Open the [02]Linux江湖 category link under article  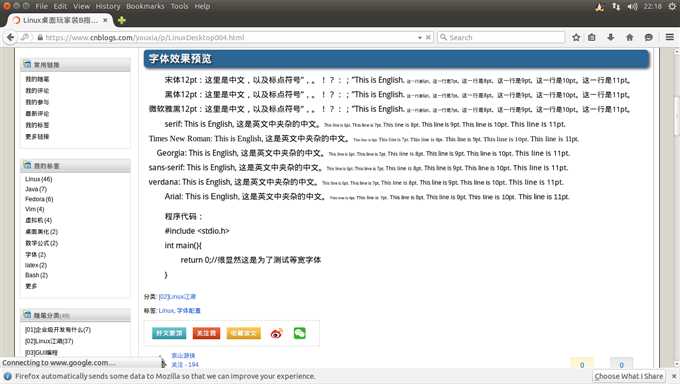[177, 297]
